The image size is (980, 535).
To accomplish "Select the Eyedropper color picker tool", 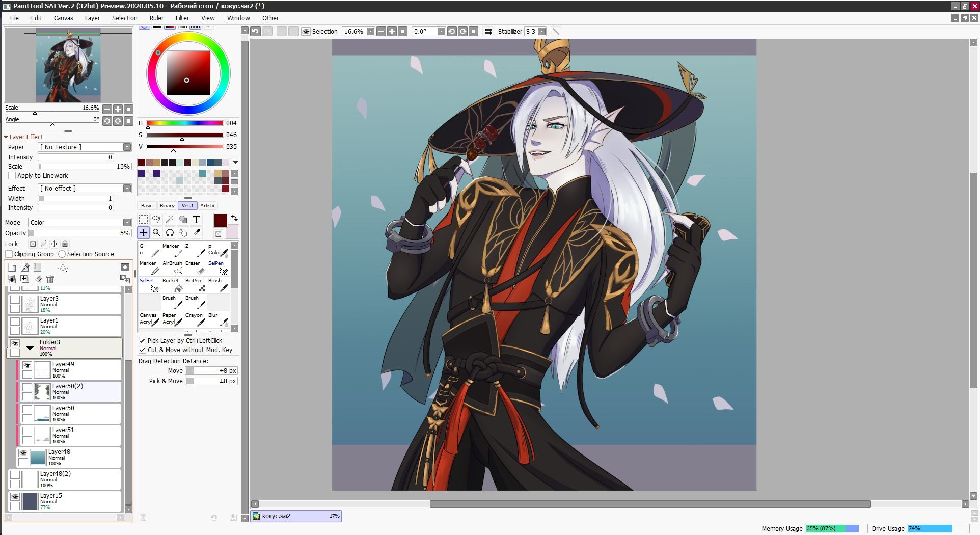I will 196,233.
